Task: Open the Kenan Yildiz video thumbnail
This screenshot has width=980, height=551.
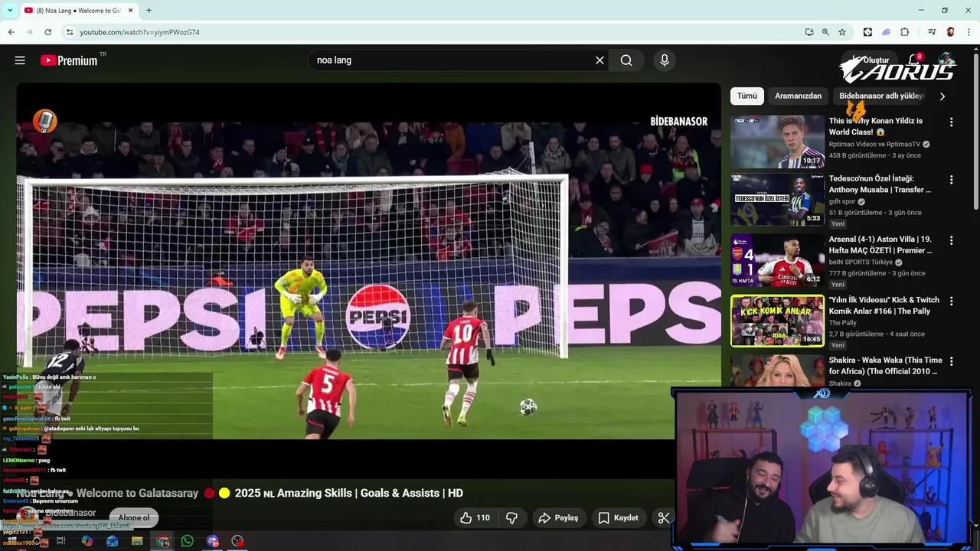Action: pos(777,142)
